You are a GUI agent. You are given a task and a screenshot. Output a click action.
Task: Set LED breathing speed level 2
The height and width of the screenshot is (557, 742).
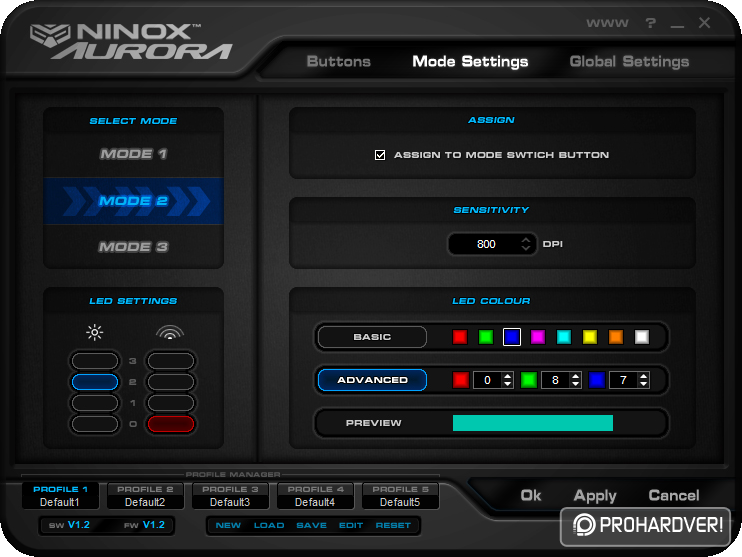click(x=171, y=382)
